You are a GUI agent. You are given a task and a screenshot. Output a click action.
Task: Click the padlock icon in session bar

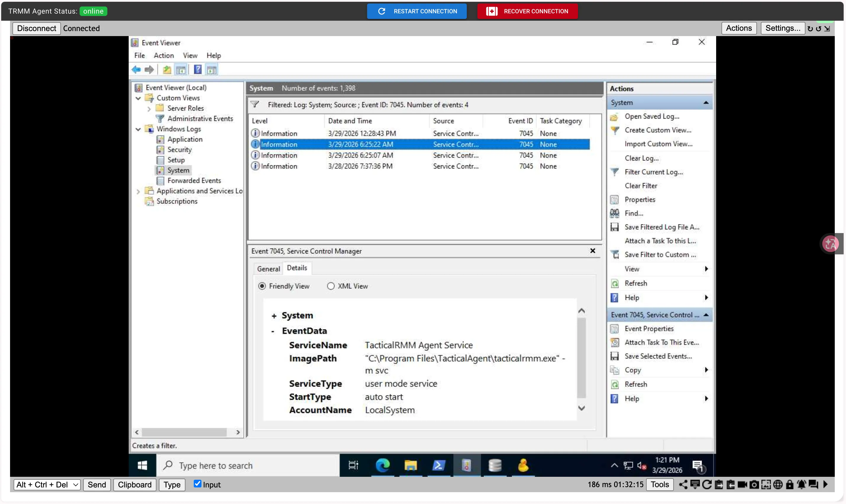coord(790,485)
